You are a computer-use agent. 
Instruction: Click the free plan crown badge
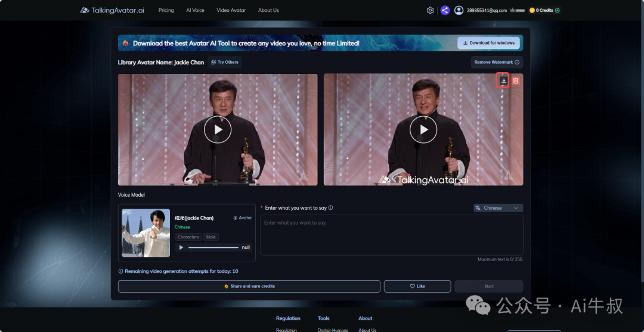(x=518, y=10)
